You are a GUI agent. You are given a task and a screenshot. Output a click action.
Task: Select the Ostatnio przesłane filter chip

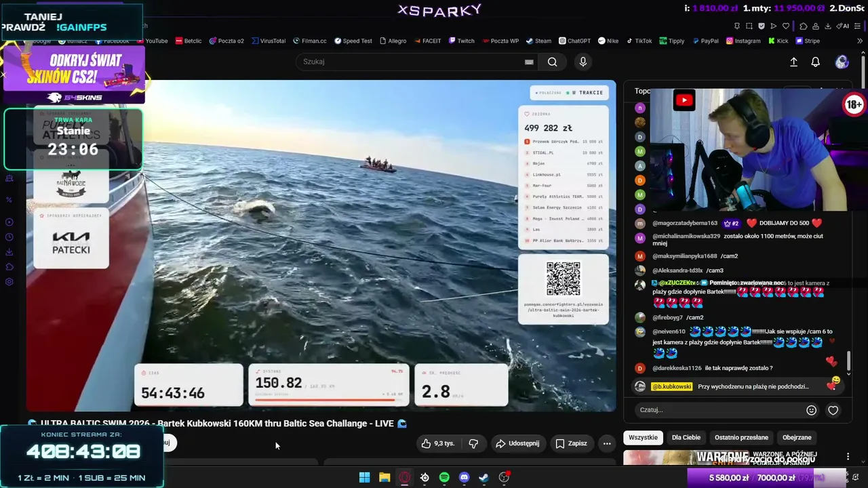click(x=741, y=437)
